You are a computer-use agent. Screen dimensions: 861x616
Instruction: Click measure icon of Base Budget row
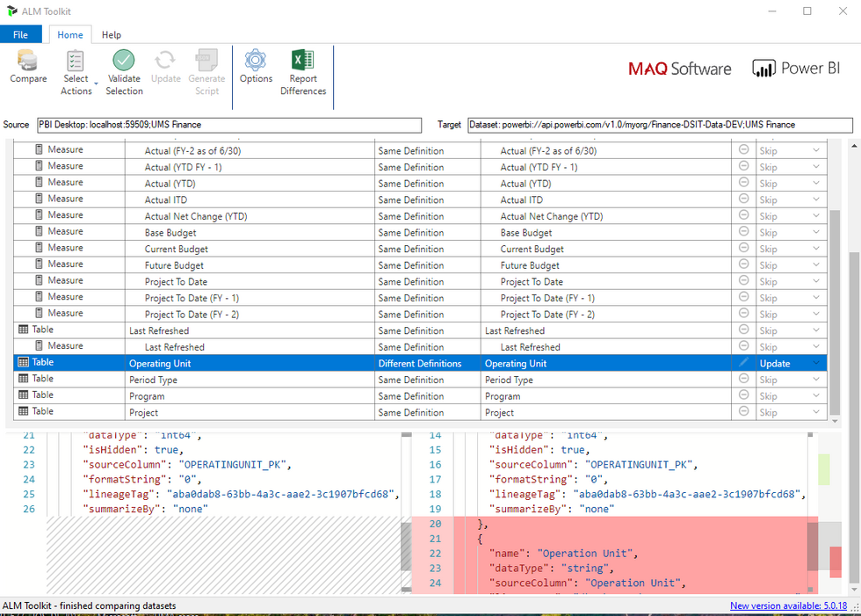(39, 231)
